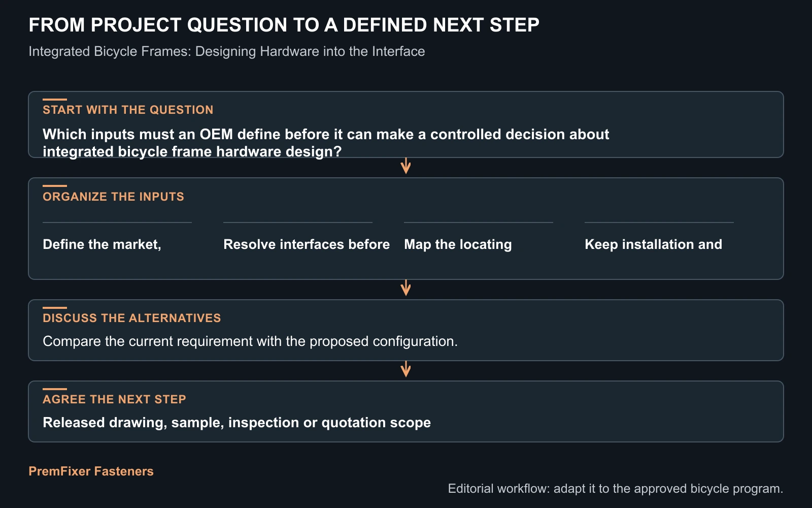Click Released drawing, sample, inspection text
The image size is (812, 508).
236,423
